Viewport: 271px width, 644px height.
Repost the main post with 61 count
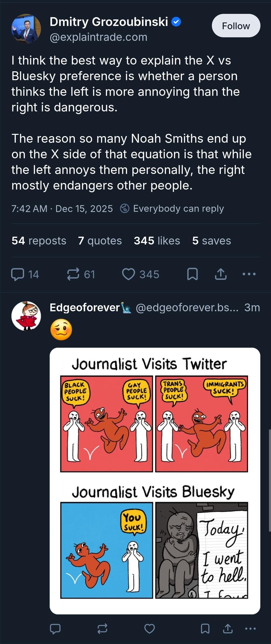73,274
